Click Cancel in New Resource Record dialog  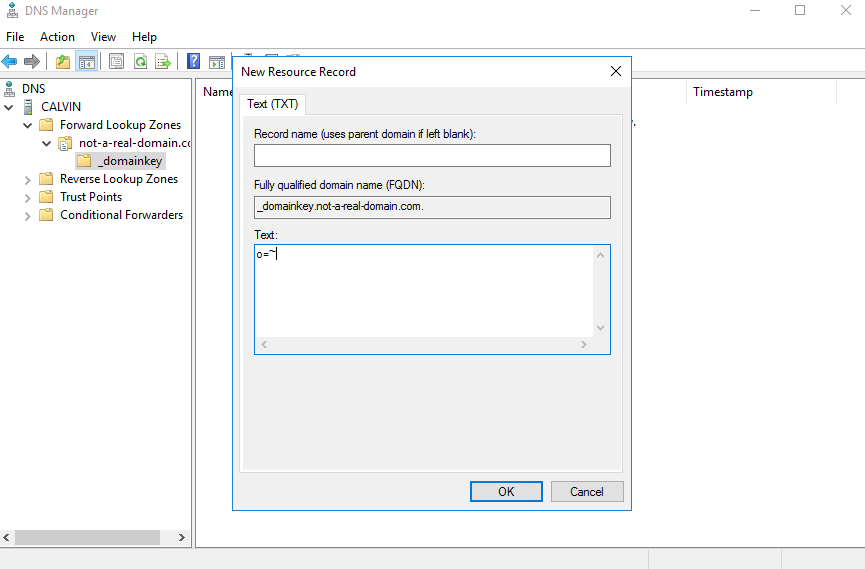587,492
